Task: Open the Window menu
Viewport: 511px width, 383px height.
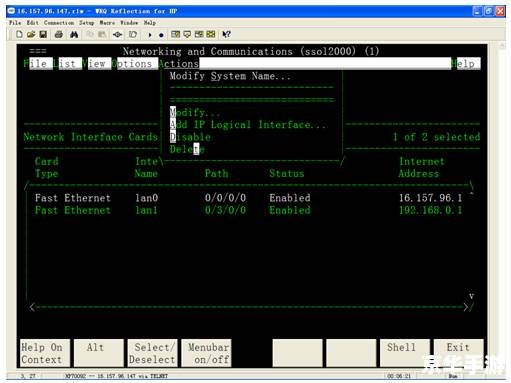Action: pyautogui.click(x=129, y=23)
